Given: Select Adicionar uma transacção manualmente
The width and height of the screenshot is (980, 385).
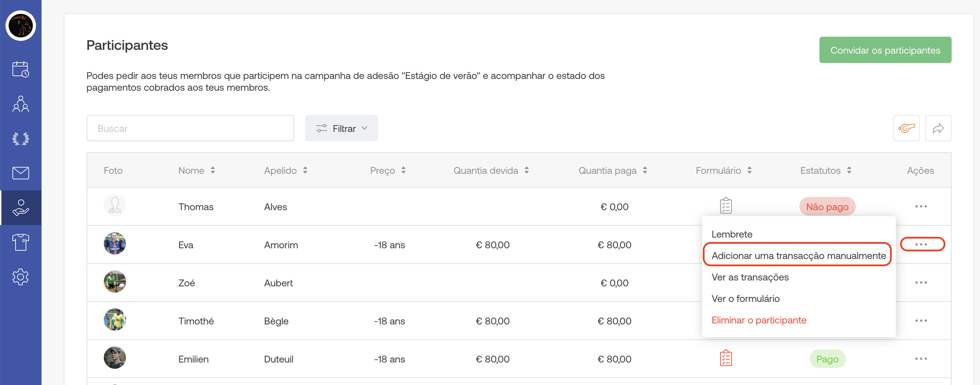Looking at the screenshot, I should click(798, 256).
